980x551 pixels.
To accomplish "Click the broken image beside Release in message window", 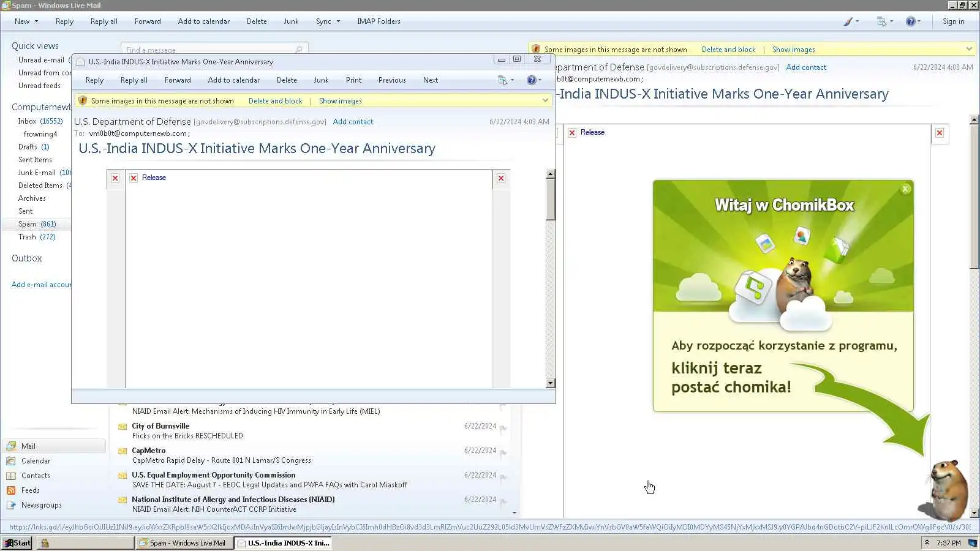I will coord(134,178).
